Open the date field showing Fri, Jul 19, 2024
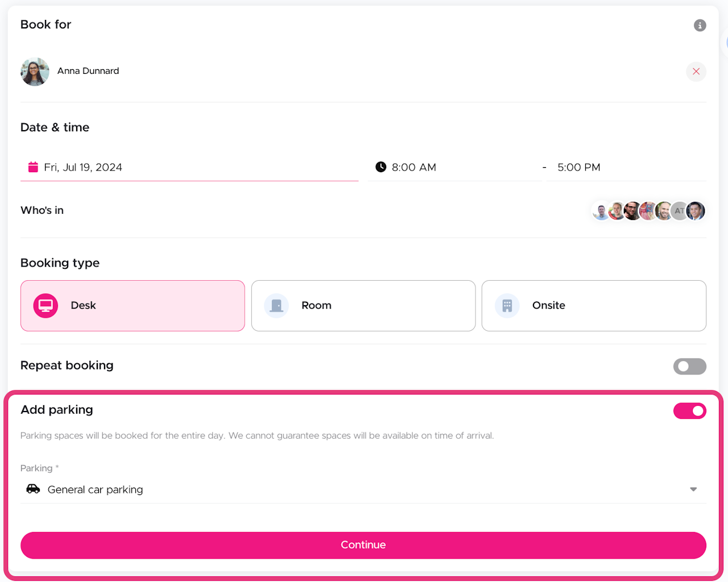 click(189, 167)
